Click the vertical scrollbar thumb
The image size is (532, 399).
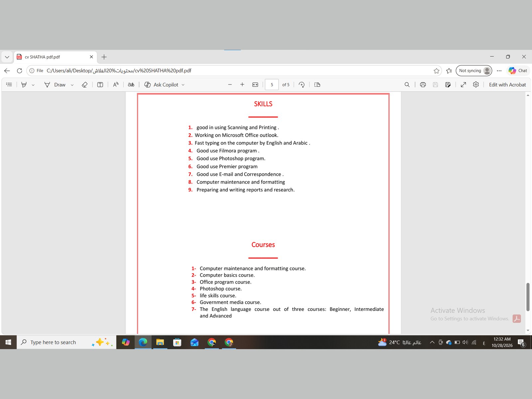click(x=528, y=297)
